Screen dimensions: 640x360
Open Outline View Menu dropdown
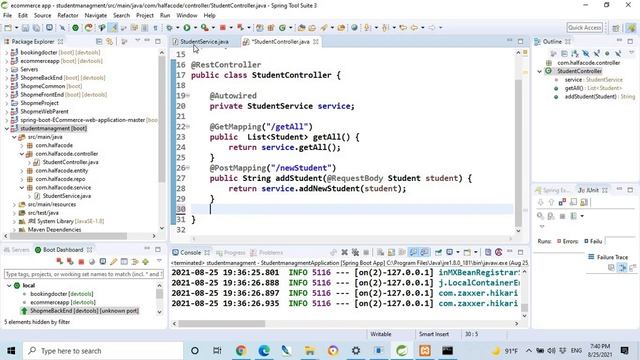[x=631, y=53]
